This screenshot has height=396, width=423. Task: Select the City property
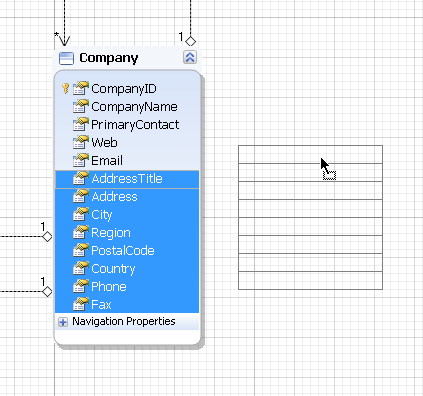click(x=127, y=215)
